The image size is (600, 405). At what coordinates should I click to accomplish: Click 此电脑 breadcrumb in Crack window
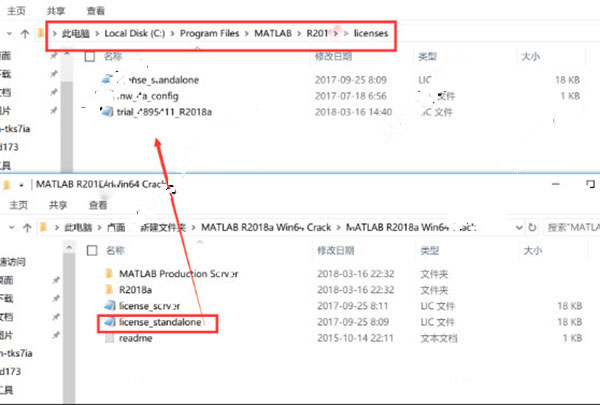(x=78, y=227)
